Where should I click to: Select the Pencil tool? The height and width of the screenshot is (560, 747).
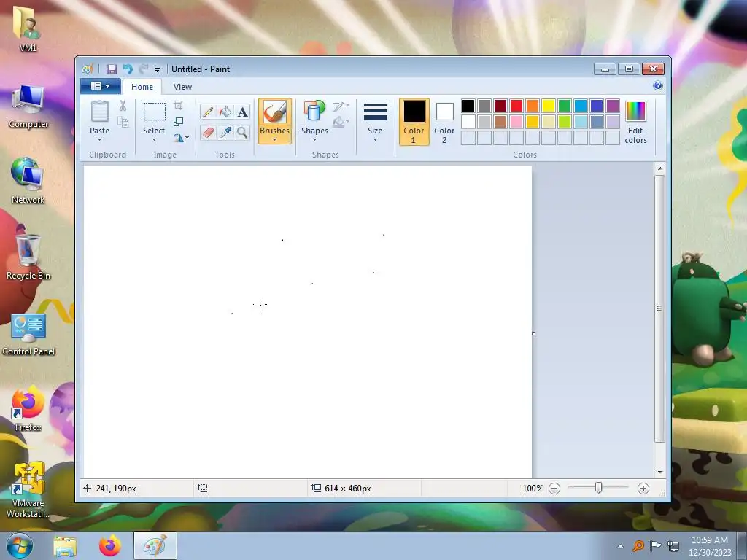(x=208, y=112)
